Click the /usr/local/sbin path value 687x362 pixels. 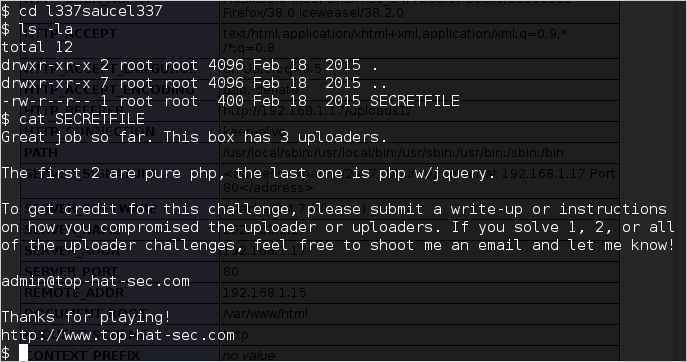click(x=393, y=153)
